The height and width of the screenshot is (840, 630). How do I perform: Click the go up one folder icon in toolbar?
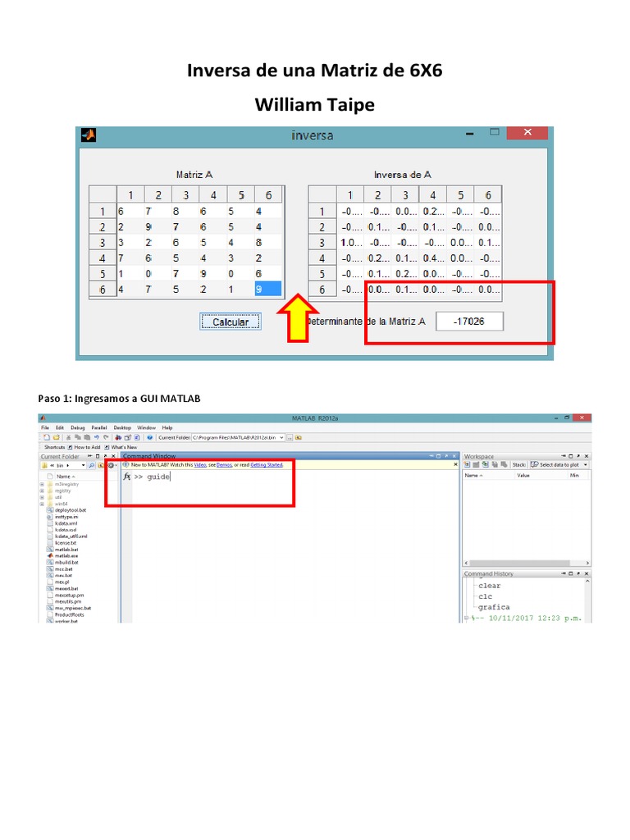click(299, 438)
